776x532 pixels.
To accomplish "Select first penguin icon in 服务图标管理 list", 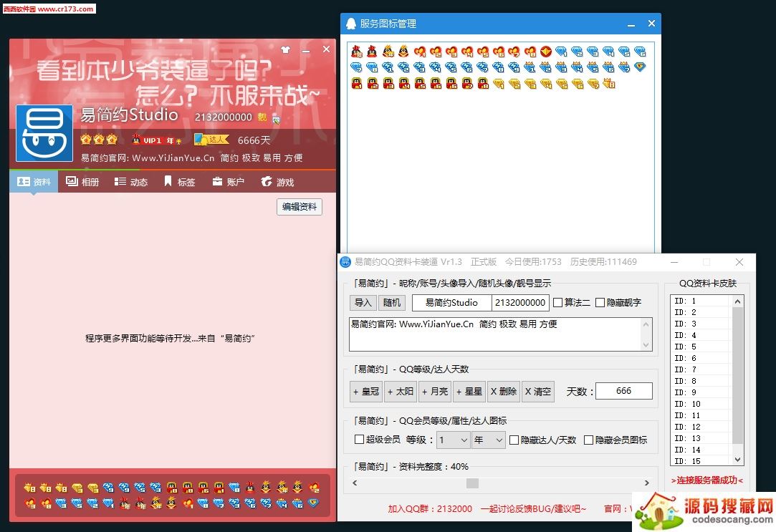I will pos(356,51).
